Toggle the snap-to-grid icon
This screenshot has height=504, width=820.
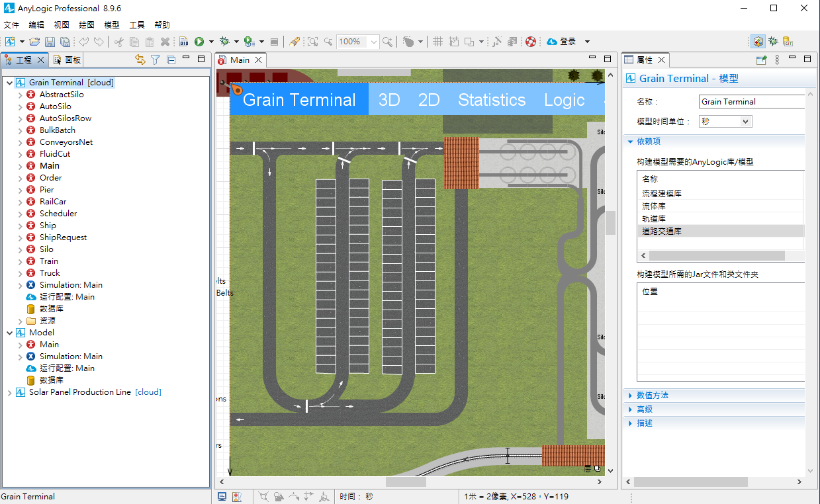point(453,42)
